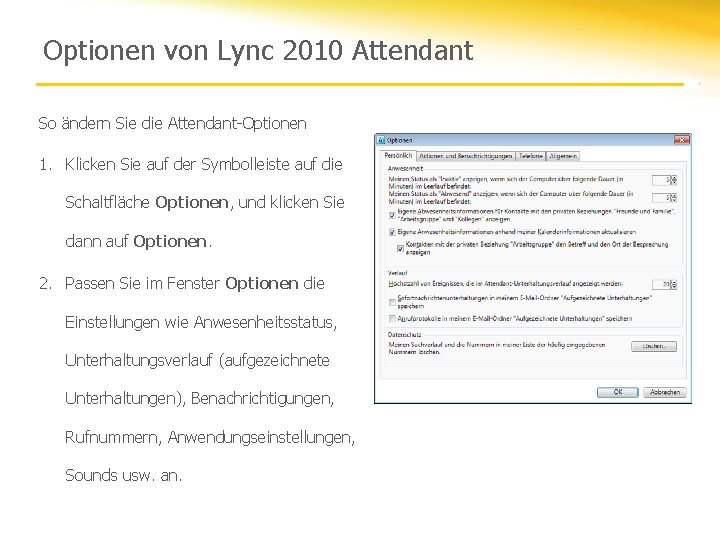Click the Inaktiv minutes stepper
The height and width of the screenshot is (540, 720).
click(674, 180)
